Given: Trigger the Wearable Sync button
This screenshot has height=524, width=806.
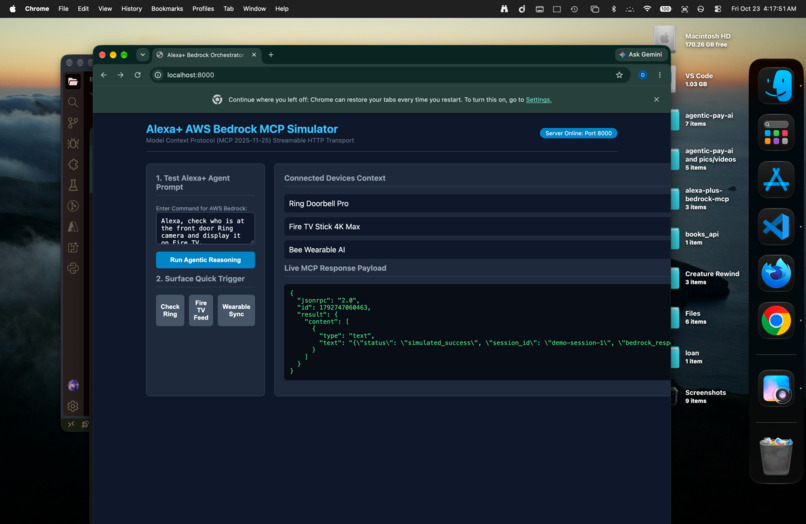Looking at the screenshot, I should point(236,311).
